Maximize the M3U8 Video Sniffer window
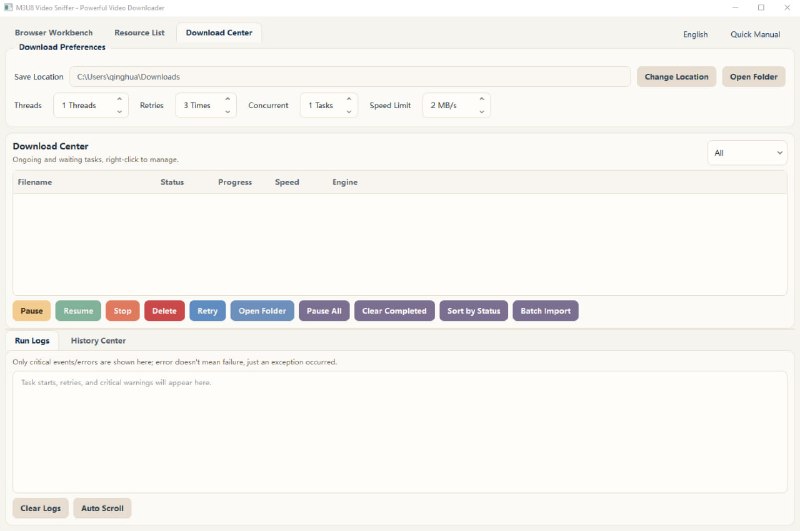The height and width of the screenshot is (531, 800). [x=761, y=8]
